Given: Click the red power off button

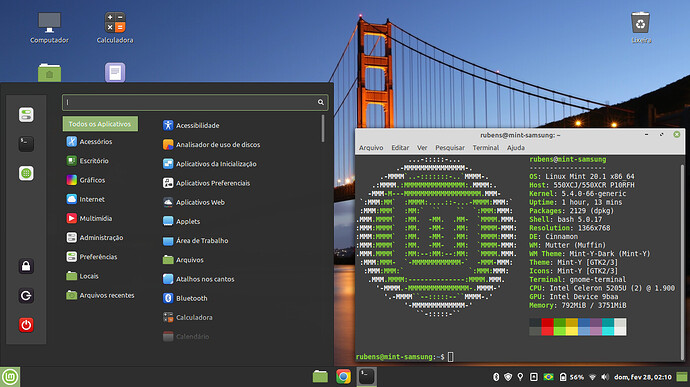Looking at the screenshot, I should [26, 325].
